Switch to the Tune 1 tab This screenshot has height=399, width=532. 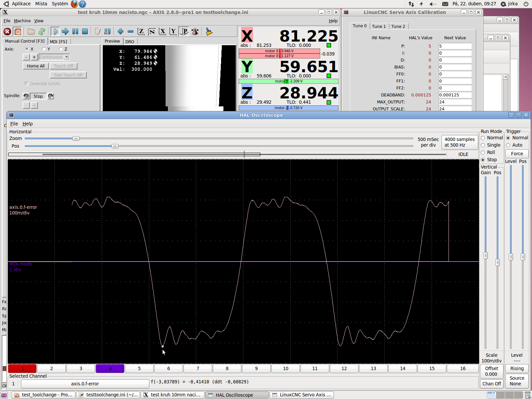[x=379, y=26]
